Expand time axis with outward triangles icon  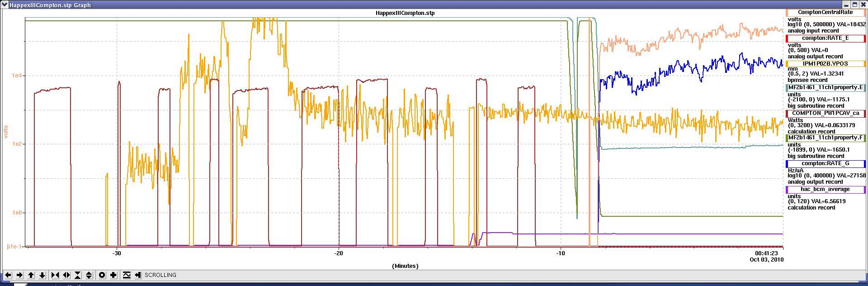point(66,275)
